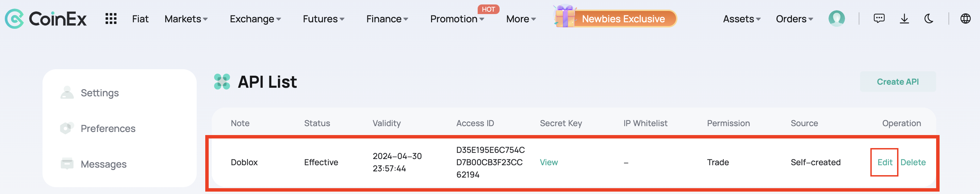980x194 pixels.
Task: Expand the Exchange dropdown
Action: tap(255, 19)
